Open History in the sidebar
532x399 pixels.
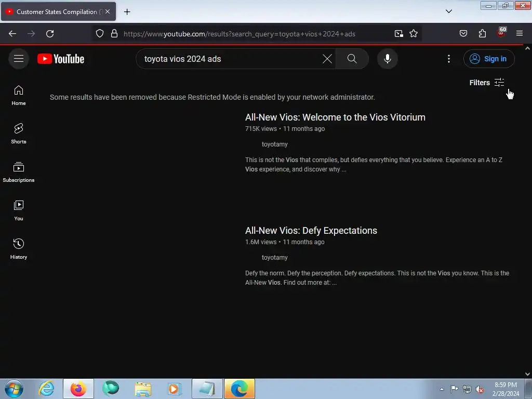pyautogui.click(x=19, y=249)
